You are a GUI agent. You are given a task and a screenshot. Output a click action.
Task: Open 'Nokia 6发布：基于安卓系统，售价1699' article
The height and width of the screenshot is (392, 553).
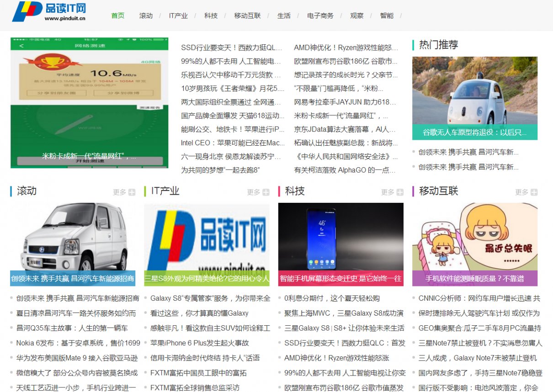click(78, 343)
